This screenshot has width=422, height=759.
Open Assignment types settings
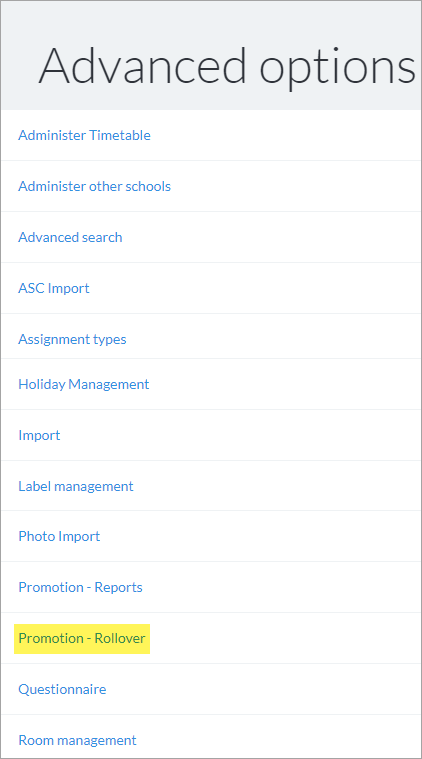72,339
